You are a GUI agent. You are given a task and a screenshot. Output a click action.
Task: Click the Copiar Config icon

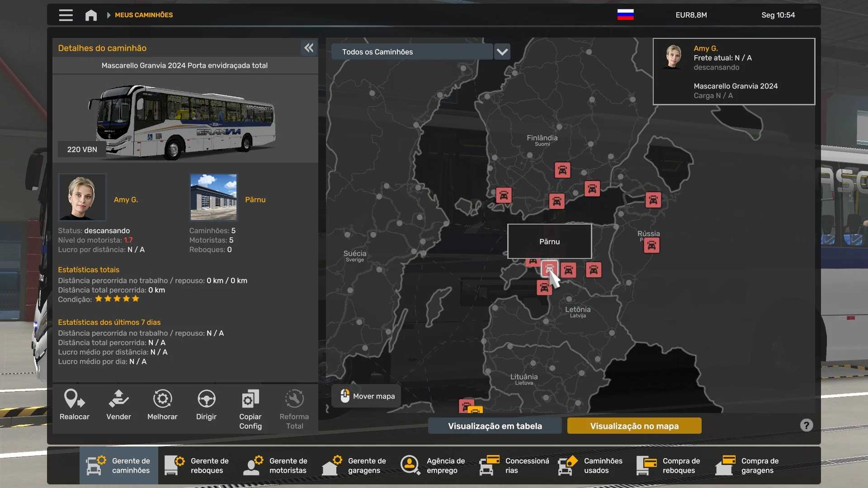[250, 399]
